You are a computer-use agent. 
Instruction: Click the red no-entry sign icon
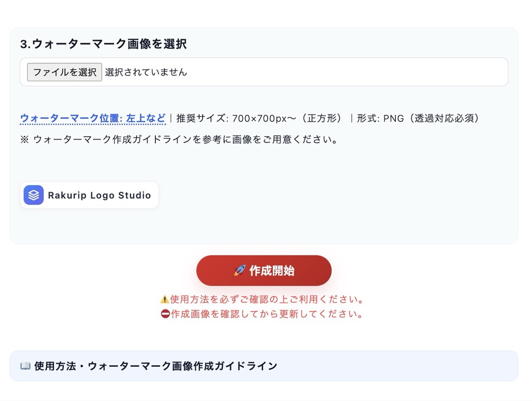tap(165, 314)
